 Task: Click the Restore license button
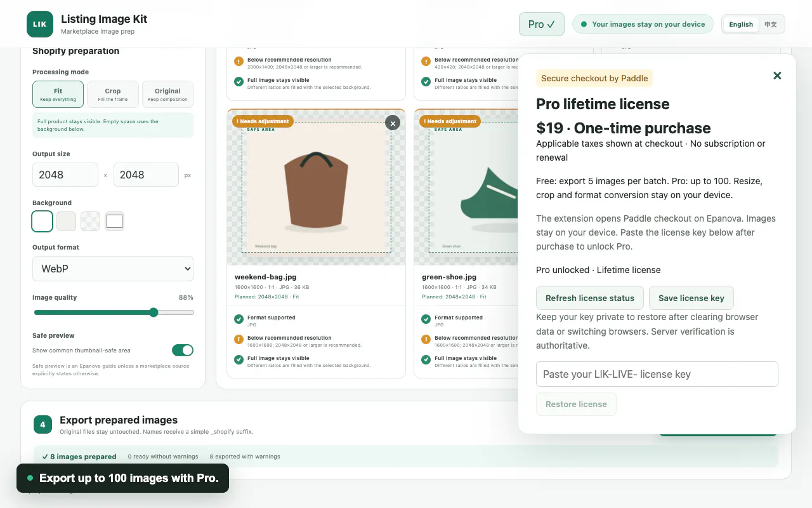[x=576, y=404]
